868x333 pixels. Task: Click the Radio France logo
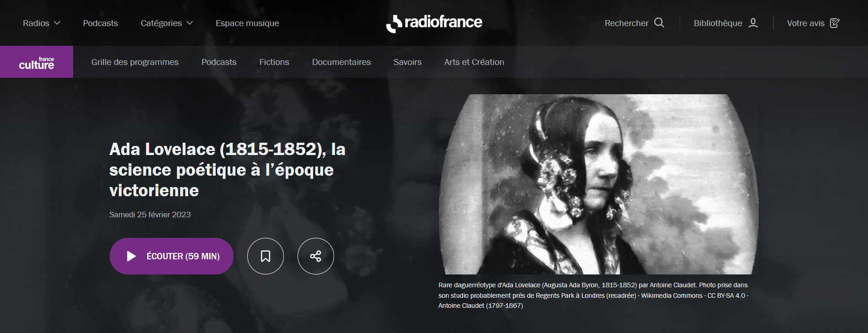click(434, 23)
